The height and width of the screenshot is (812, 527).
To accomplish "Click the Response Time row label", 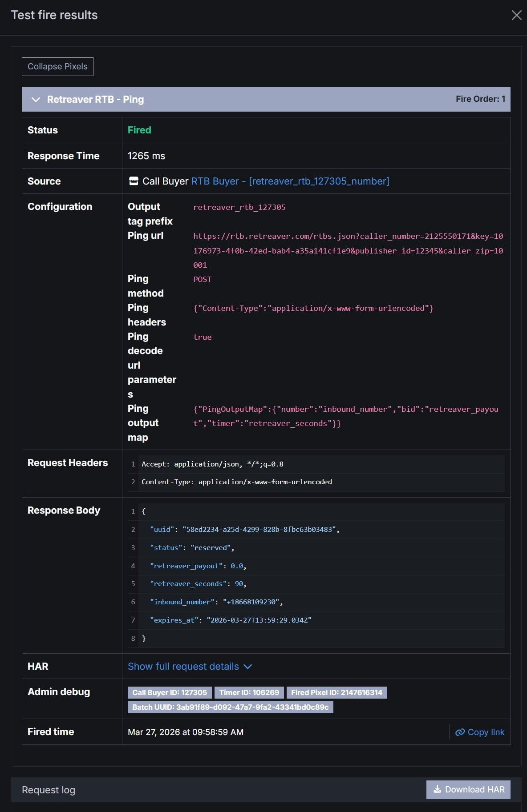I will (64, 156).
